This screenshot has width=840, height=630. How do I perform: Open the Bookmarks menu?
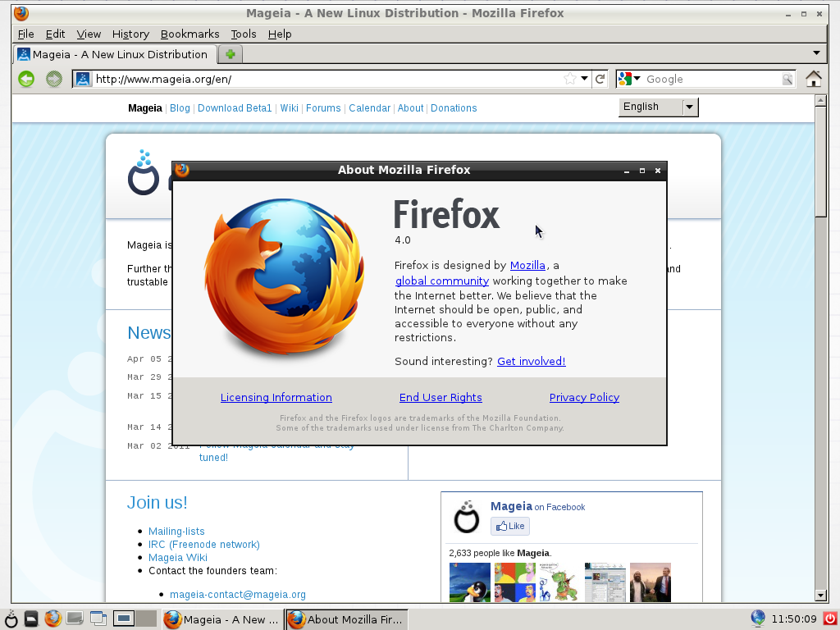tap(189, 34)
